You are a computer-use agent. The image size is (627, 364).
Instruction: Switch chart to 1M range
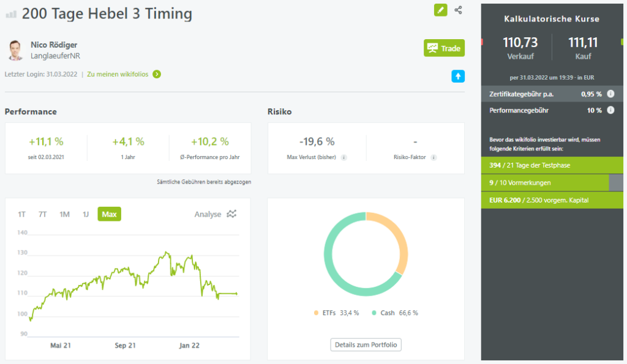[64, 215]
